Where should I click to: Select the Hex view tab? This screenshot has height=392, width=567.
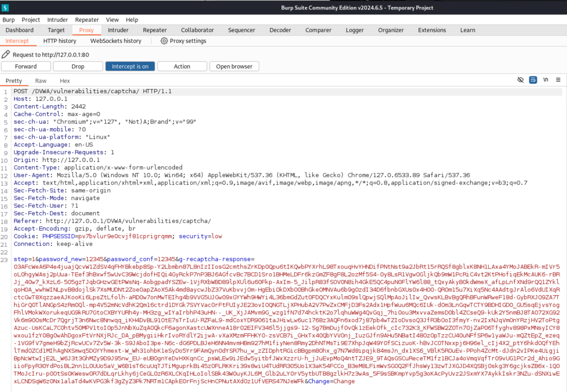tap(65, 81)
